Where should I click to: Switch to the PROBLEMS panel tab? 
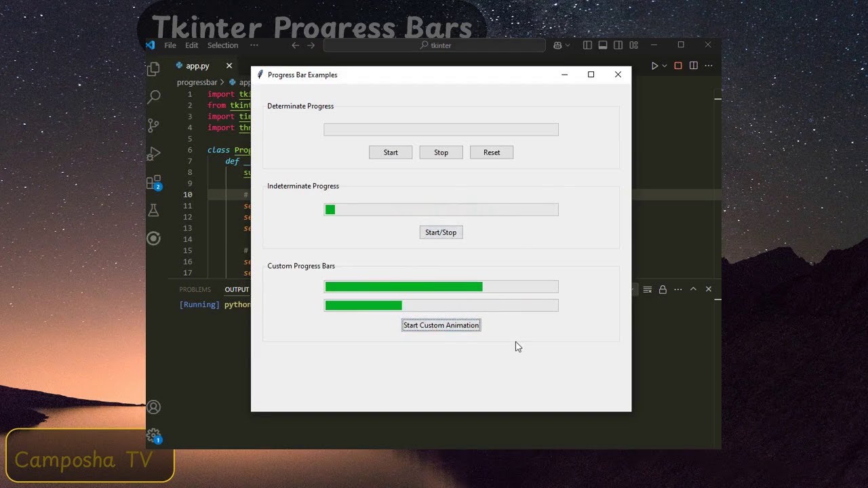pyautogui.click(x=195, y=289)
